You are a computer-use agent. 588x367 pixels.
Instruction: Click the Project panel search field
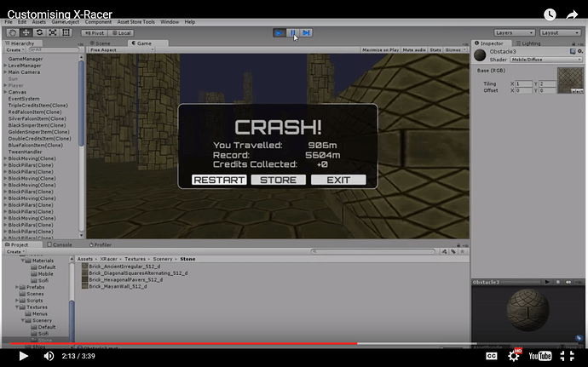point(373,251)
